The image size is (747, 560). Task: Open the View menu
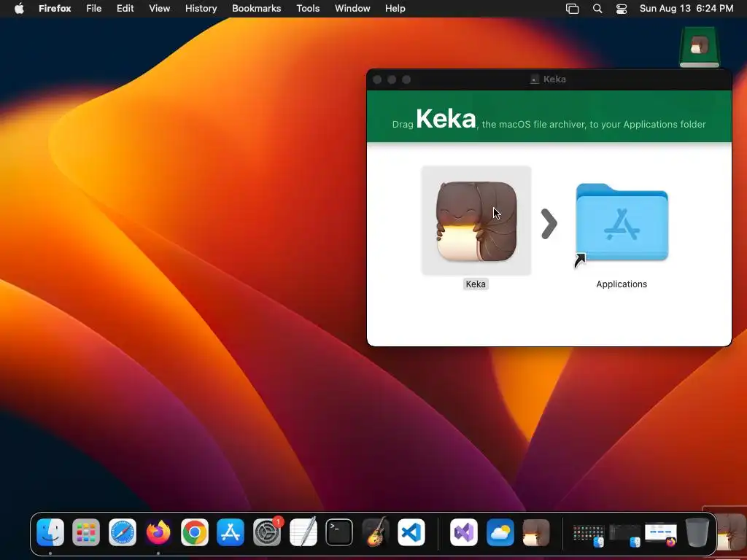[x=160, y=9]
